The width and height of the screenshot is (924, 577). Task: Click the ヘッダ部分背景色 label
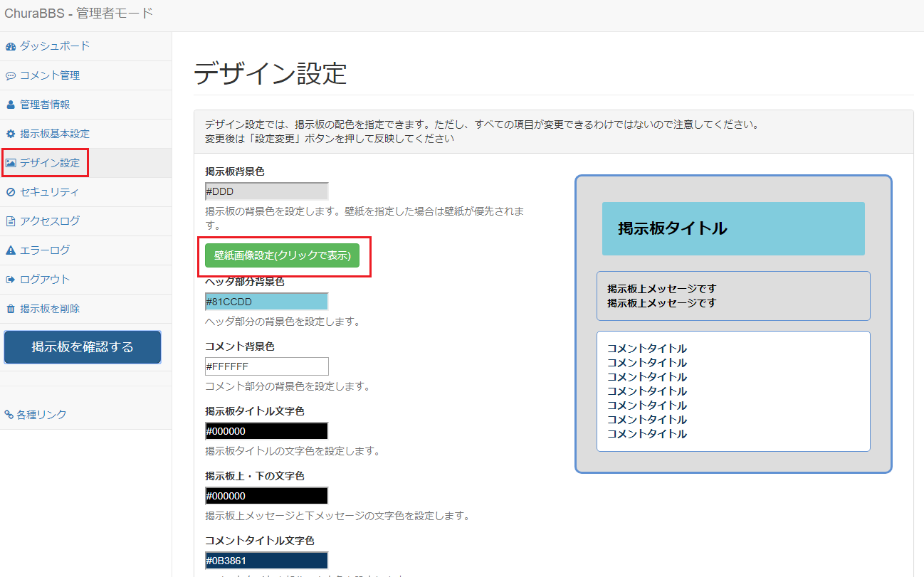pos(245,282)
